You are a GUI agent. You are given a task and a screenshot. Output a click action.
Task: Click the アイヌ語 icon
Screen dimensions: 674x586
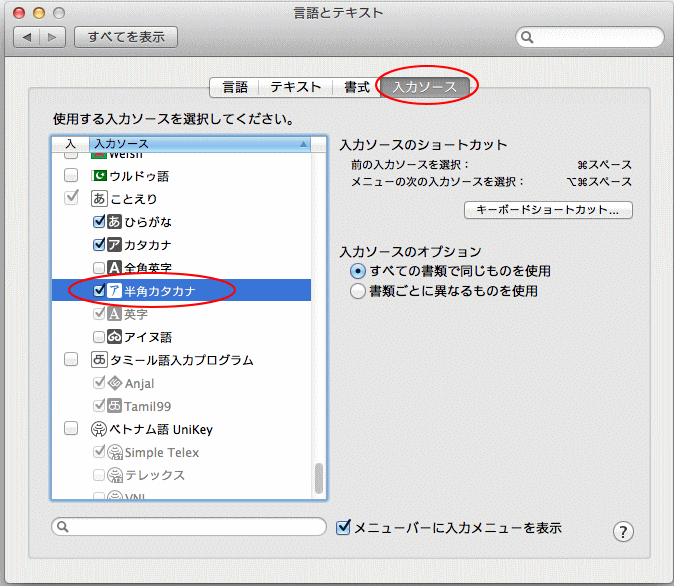[x=114, y=337]
